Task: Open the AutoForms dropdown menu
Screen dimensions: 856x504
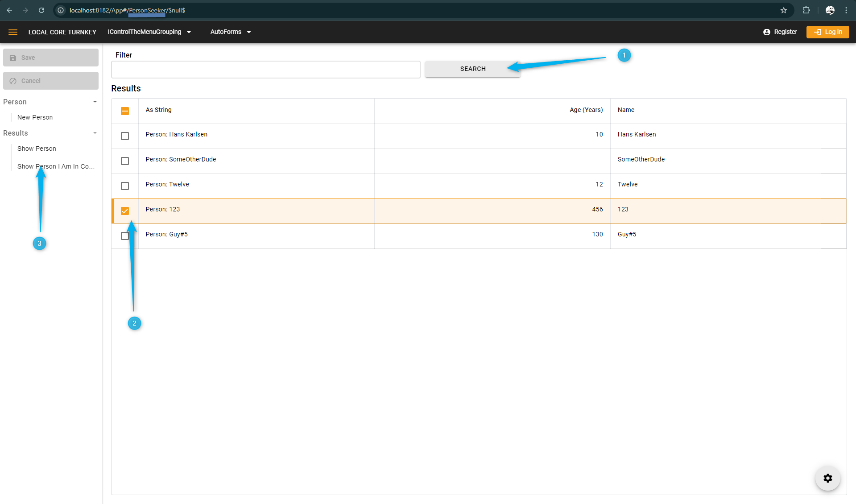Action: click(230, 32)
